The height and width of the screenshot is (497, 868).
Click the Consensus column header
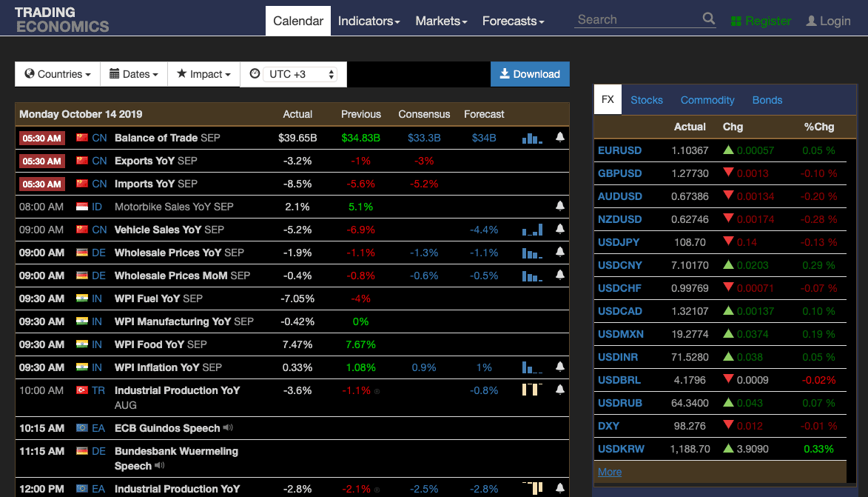tap(424, 114)
